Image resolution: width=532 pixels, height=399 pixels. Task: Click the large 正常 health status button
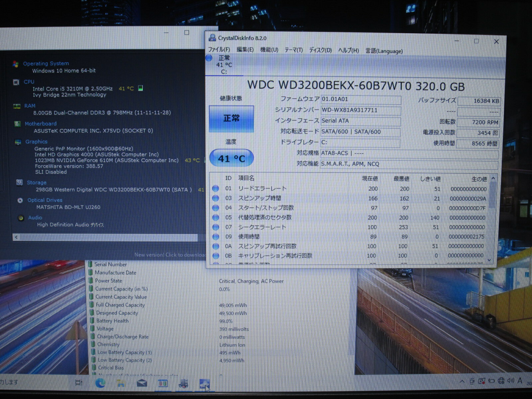point(231,119)
